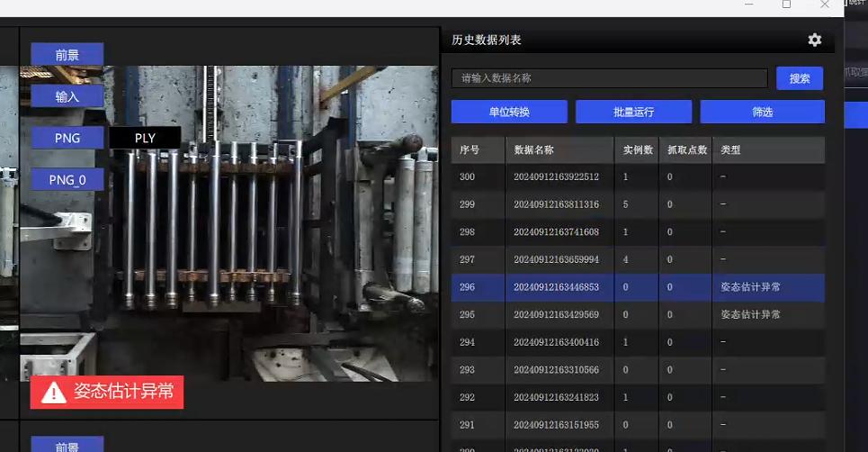Click instance count 4 in row 297
The width and height of the screenshot is (868, 452).
point(625,259)
